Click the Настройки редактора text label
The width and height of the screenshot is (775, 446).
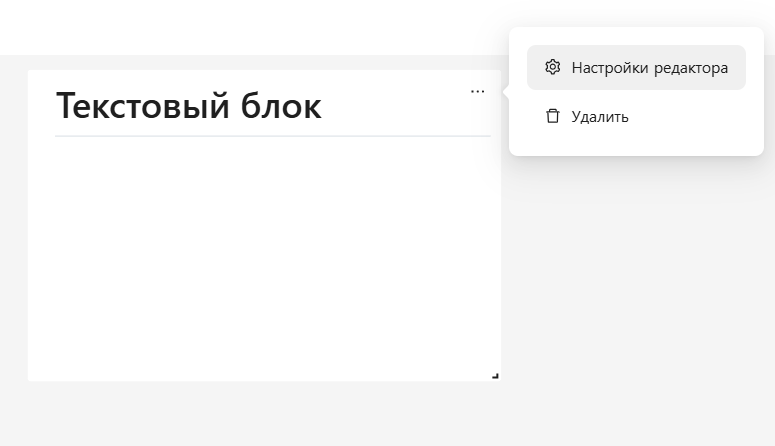(x=650, y=68)
